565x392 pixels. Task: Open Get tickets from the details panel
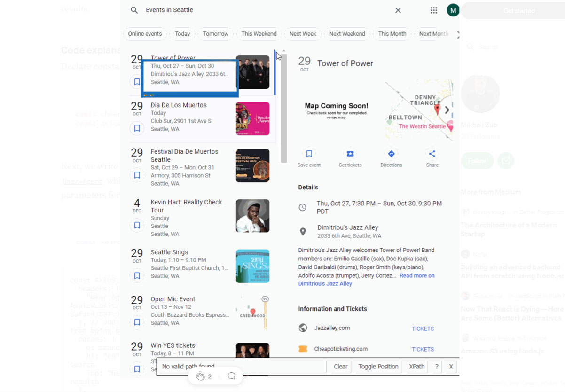tap(350, 153)
